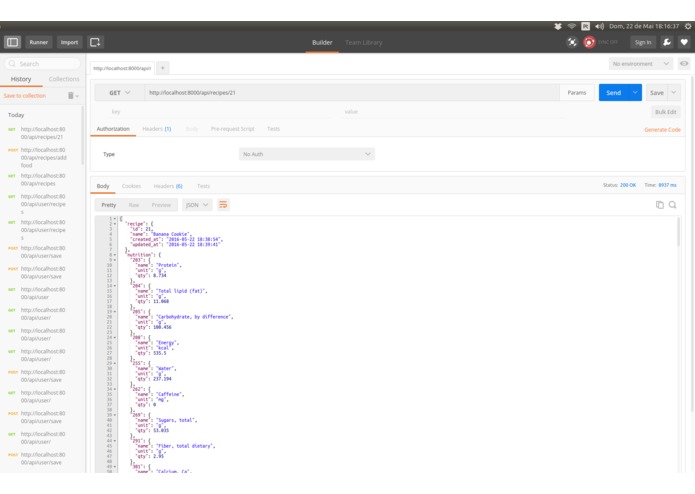Screen dimensions: 695x494
Task: Collapse the "204" block on line 14
Action: click(115, 286)
